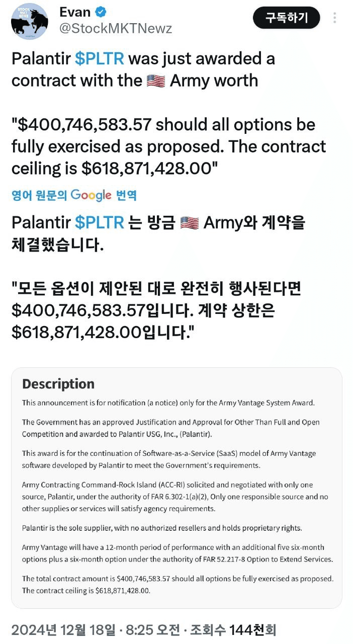Screen dimensions: 353x644
Task: Open the $PLTR cashtag in the original tweet
Action: pos(100,59)
